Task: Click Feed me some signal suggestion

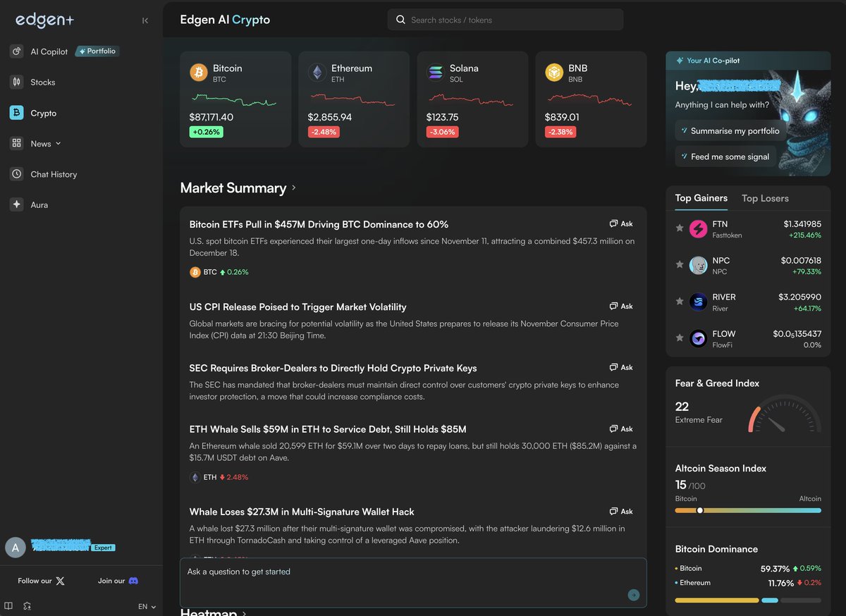Action: (725, 156)
